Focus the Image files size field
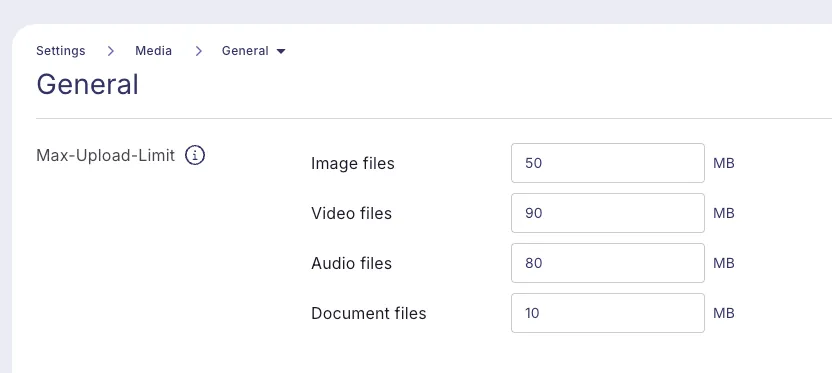This screenshot has width=832, height=373. (608, 163)
